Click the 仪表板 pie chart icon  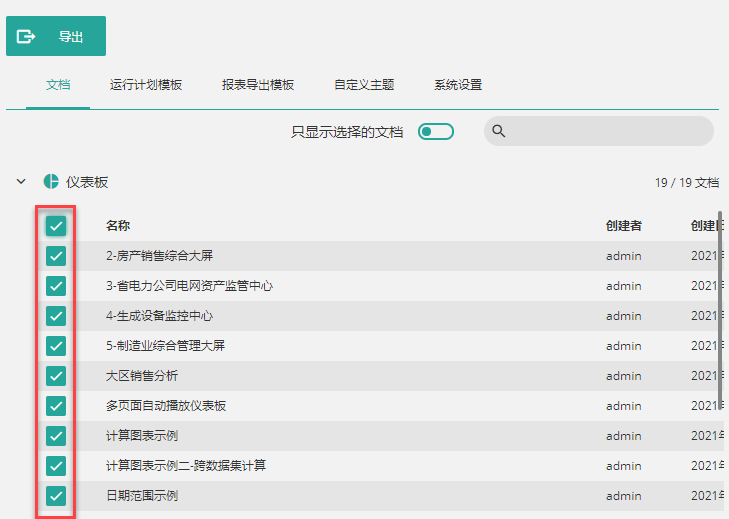[x=51, y=182]
